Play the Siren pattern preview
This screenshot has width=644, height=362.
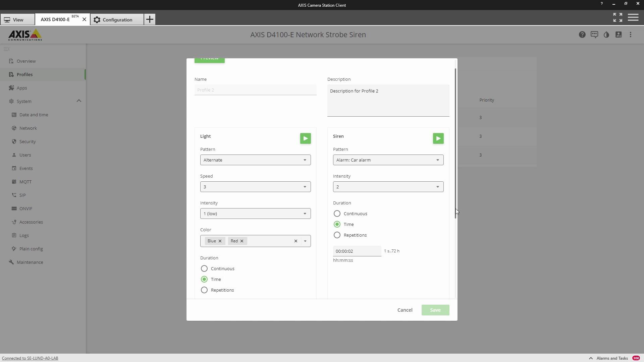point(438,138)
